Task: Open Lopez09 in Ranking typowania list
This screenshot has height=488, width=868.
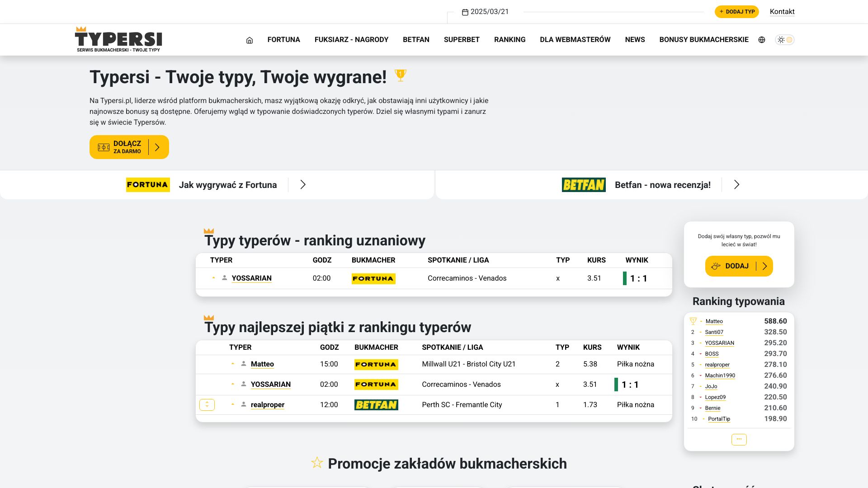Action: pyautogui.click(x=715, y=397)
